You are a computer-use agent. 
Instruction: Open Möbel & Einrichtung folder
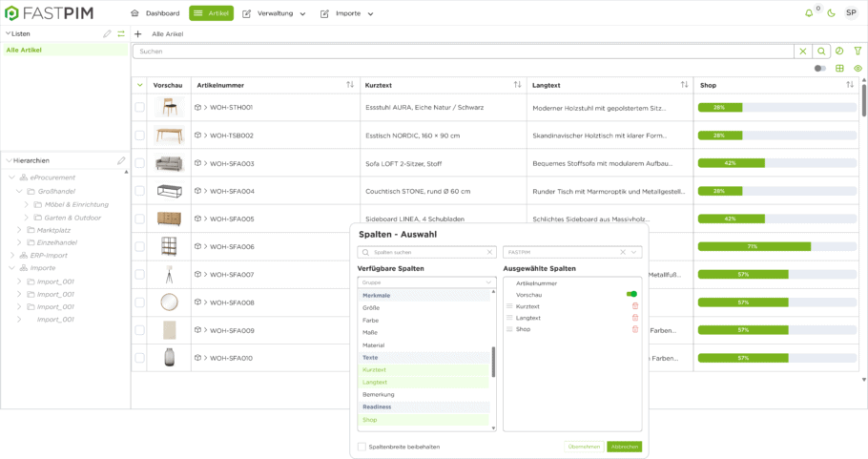(x=76, y=204)
